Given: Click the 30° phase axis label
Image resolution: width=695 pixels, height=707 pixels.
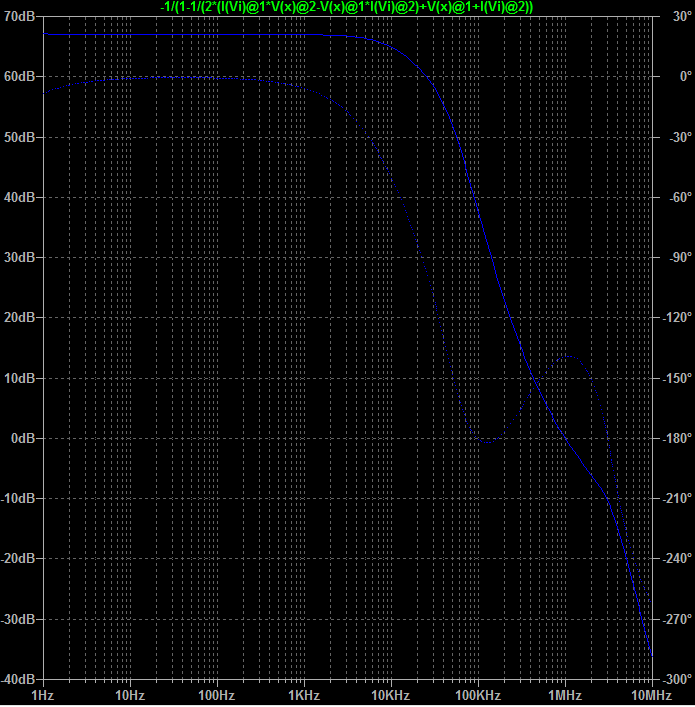Looking at the screenshot, I should (x=682, y=16).
